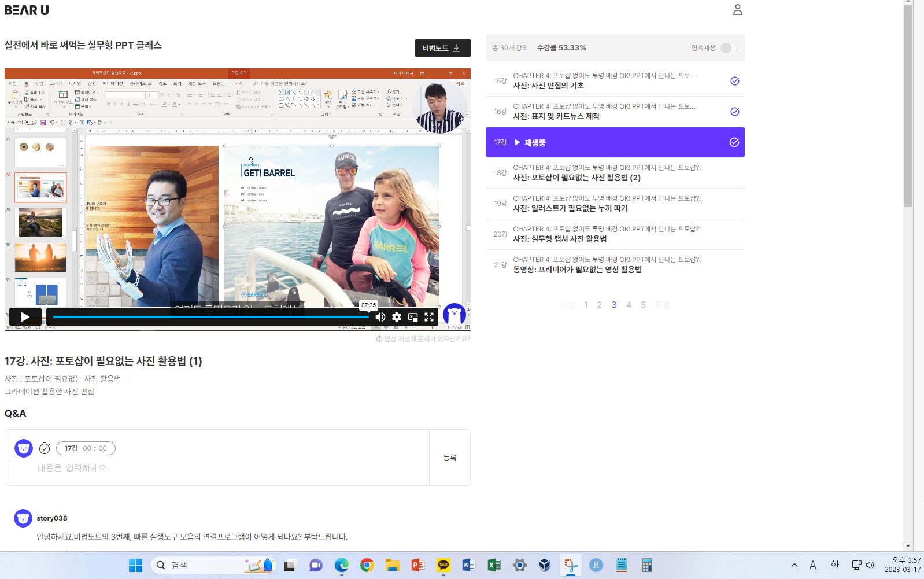924x579 pixels.
Task: Go to lecture list page 5
Action: 643,305
